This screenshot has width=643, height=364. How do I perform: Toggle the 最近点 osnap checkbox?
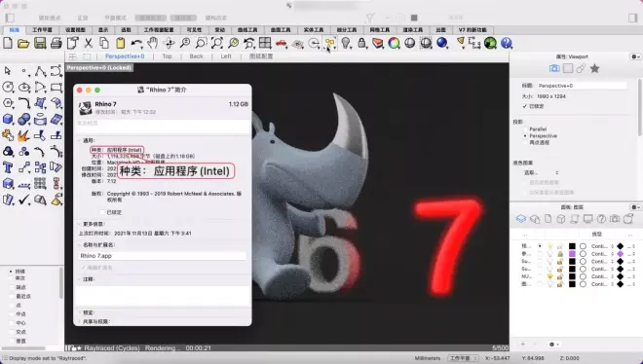pos(12,296)
